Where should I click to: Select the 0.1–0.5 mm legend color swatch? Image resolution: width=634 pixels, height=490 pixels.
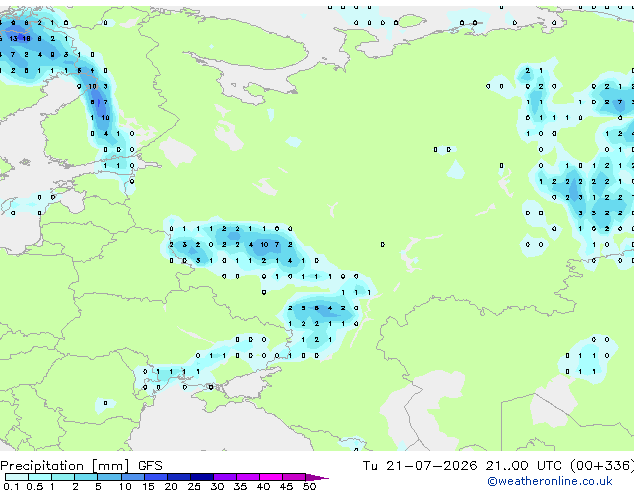coord(17,477)
